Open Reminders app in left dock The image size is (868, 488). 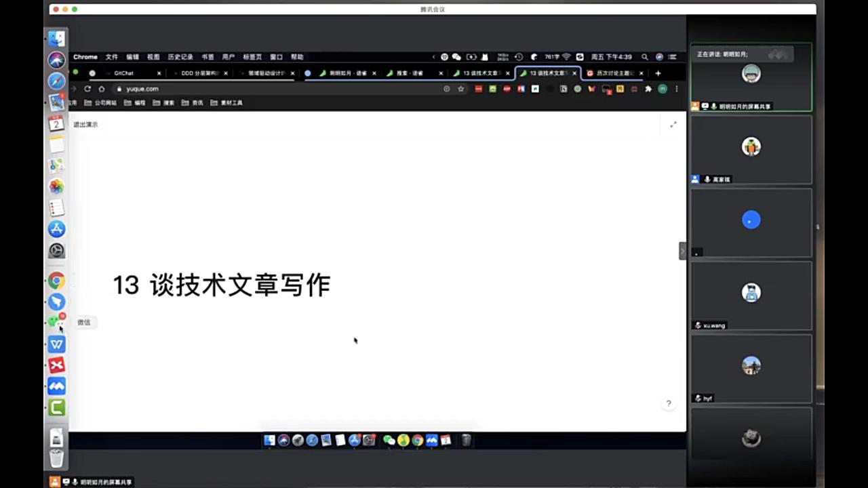(x=57, y=207)
